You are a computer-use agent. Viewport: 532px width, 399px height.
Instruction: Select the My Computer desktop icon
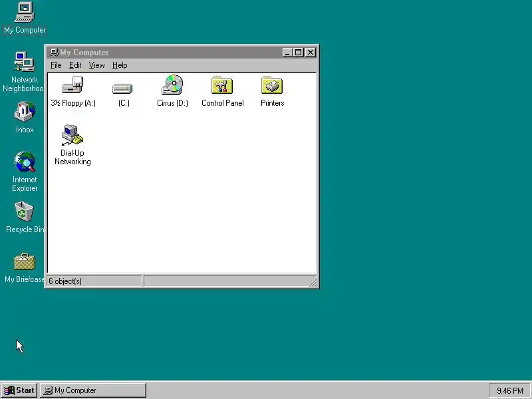pyautogui.click(x=25, y=12)
